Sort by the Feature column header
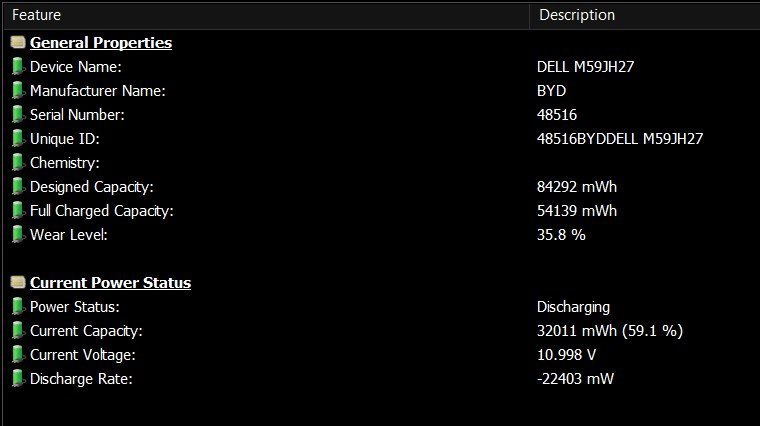 (x=36, y=15)
